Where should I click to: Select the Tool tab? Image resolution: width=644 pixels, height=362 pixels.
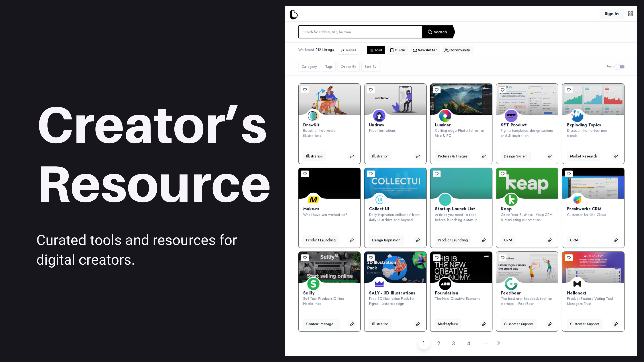pyautogui.click(x=376, y=50)
